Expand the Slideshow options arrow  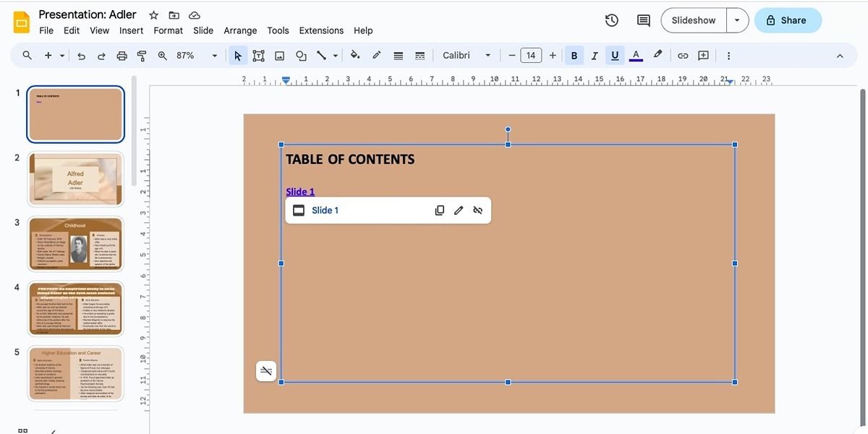[x=737, y=20]
